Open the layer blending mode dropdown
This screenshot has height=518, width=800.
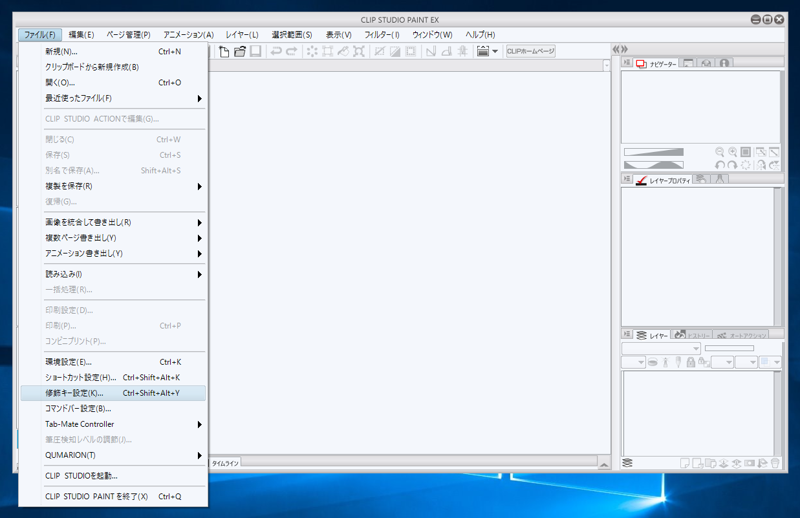pyautogui.click(x=661, y=348)
